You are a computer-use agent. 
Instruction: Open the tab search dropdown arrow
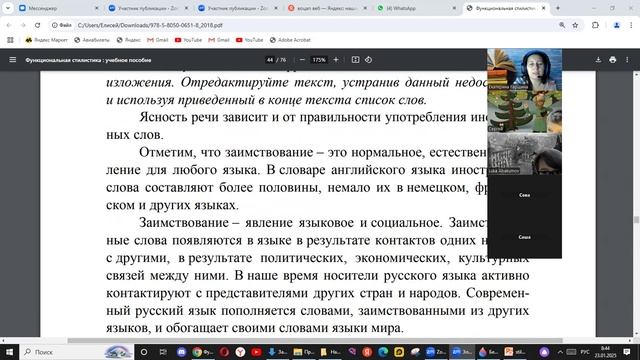(x=8, y=8)
